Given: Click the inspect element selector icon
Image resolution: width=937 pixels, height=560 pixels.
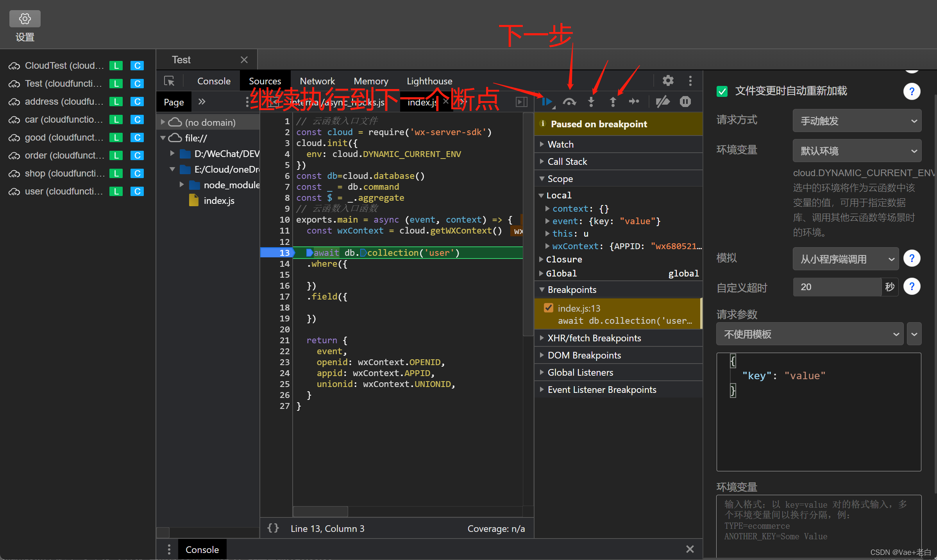Looking at the screenshot, I should (169, 81).
